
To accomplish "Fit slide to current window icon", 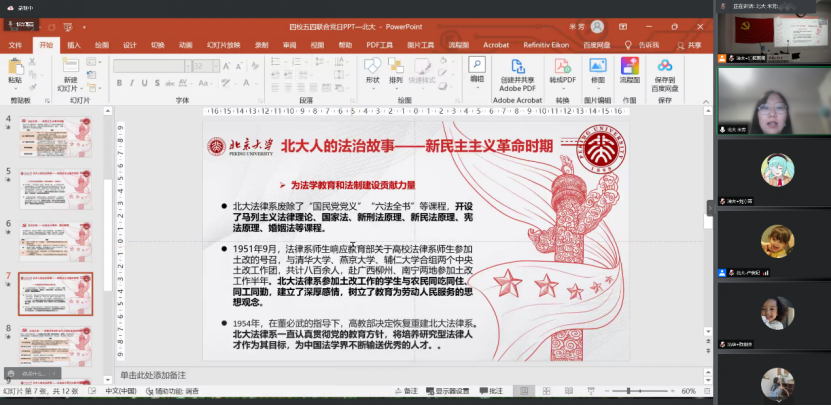I will coord(708,391).
